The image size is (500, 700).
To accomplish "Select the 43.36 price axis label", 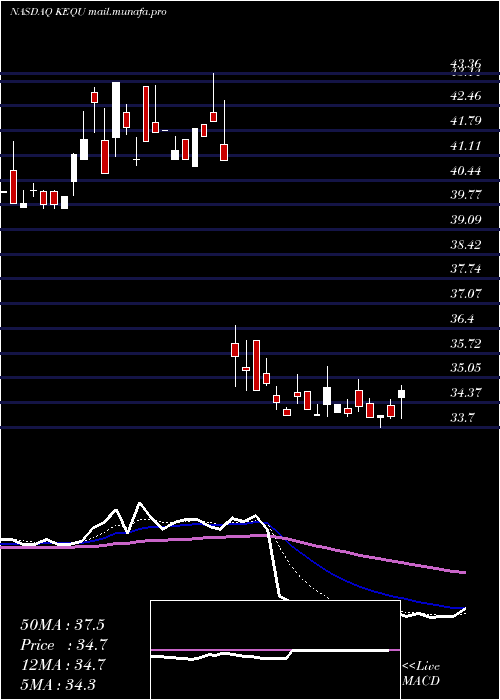I will [466, 63].
